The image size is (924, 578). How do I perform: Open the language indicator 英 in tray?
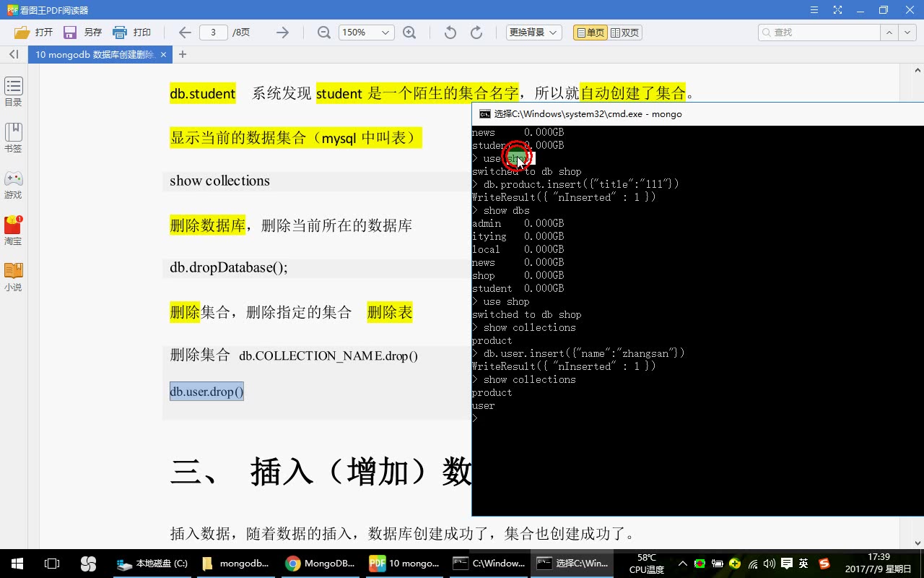point(803,563)
